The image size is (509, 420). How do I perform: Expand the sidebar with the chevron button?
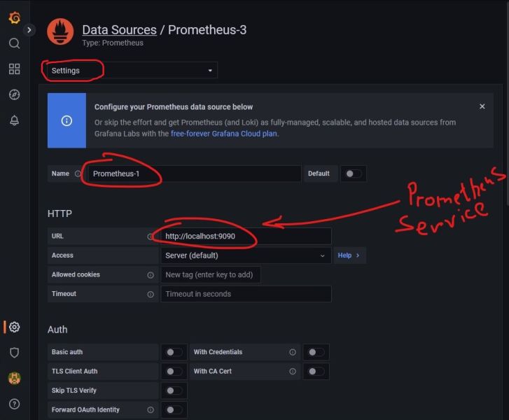point(29,30)
